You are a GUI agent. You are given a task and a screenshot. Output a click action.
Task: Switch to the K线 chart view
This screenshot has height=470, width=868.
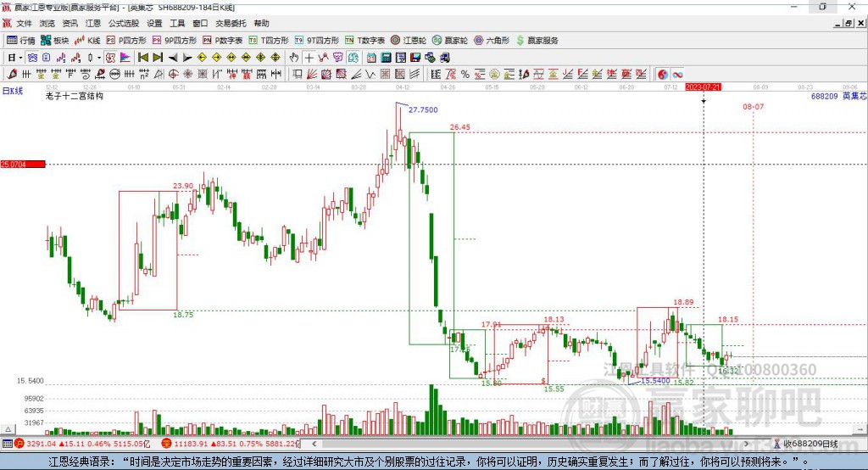87,41
